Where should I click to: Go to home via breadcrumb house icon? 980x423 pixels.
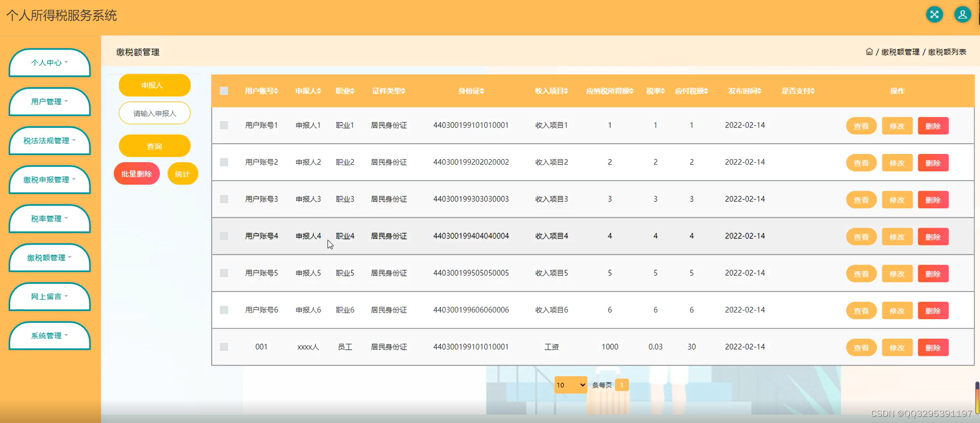click(869, 52)
